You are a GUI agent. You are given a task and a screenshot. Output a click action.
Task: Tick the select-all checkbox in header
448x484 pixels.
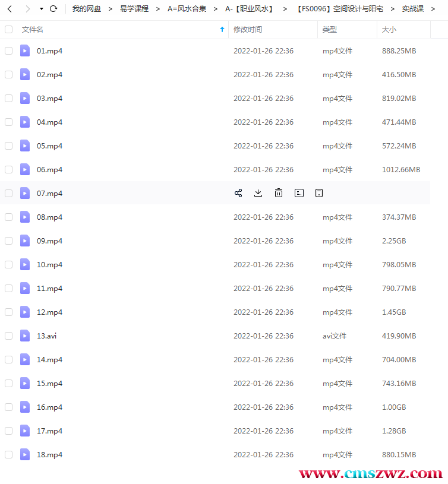(x=8, y=29)
